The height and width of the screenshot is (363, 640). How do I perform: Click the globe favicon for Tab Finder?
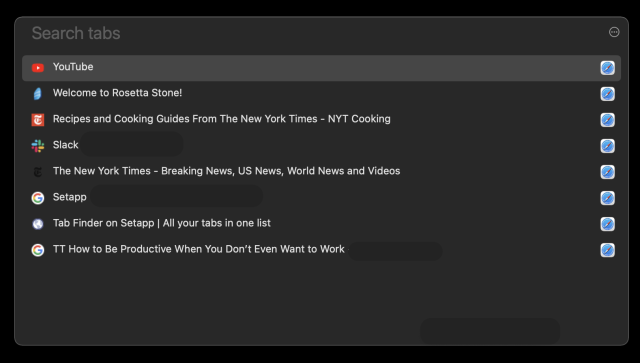point(38,224)
